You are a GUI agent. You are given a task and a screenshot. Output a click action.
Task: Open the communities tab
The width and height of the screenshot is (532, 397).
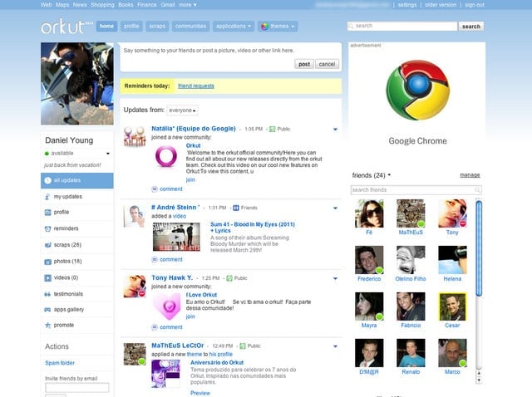(190, 26)
